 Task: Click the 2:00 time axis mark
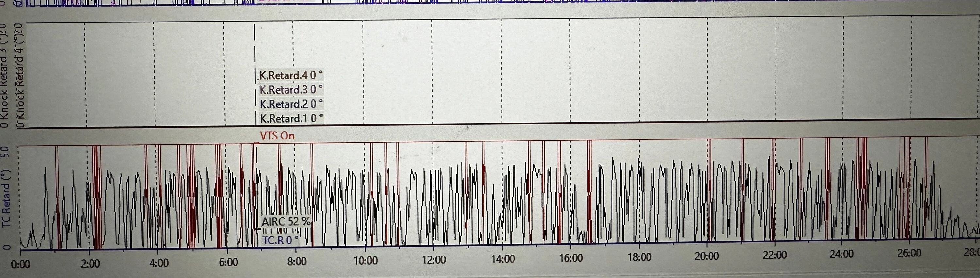[90, 263]
